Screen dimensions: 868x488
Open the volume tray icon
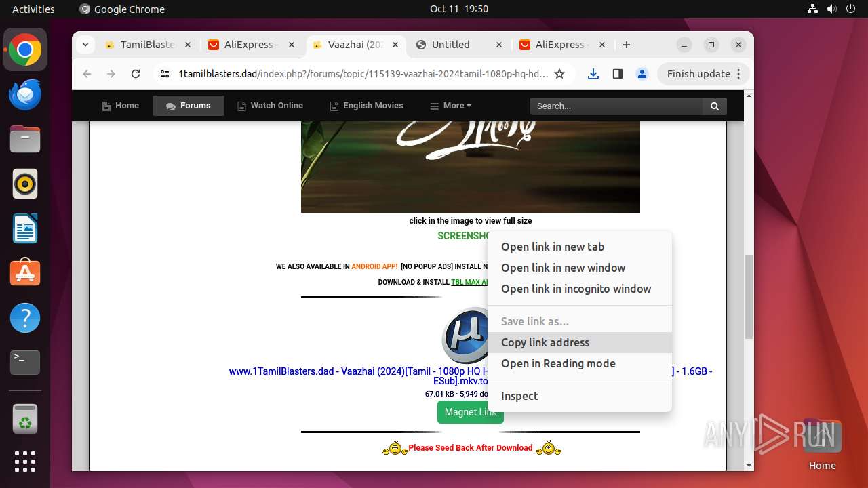click(x=831, y=9)
